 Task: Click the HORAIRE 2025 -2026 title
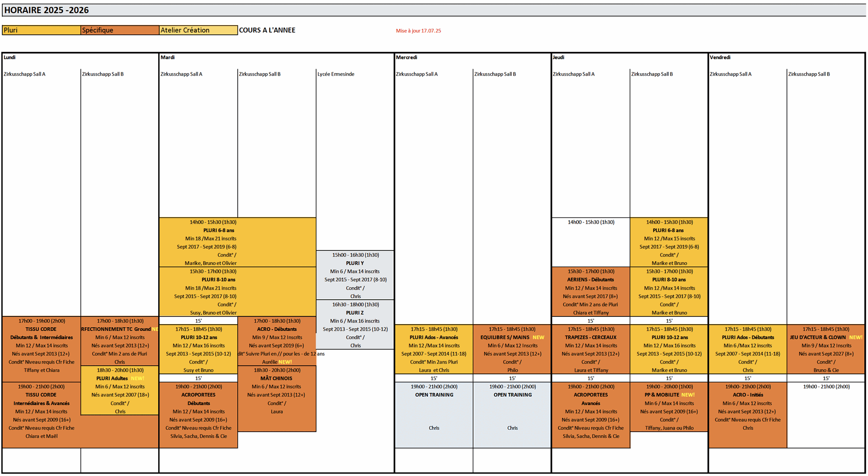pos(46,10)
